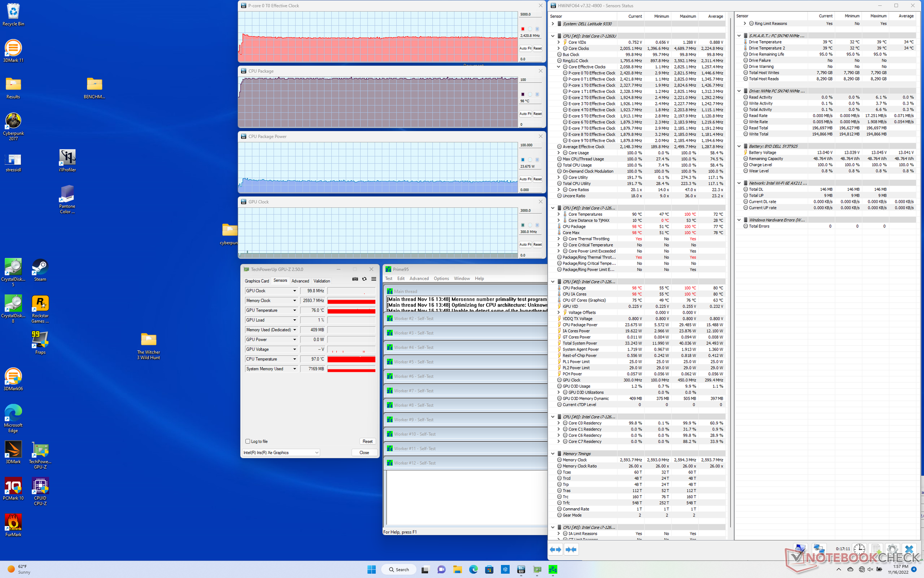The image size is (924, 578).
Task: Click taskbar clock showing 1:57 PM
Action: click(x=898, y=569)
